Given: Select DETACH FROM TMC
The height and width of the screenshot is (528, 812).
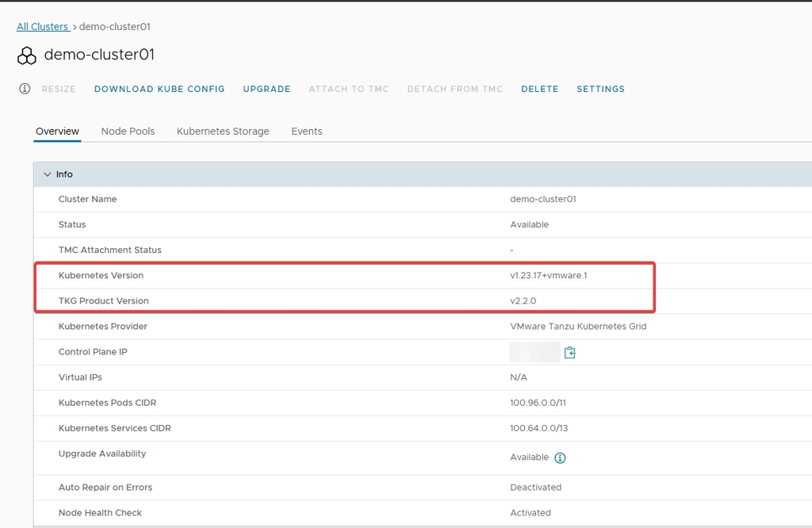Looking at the screenshot, I should [x=454, y=89].
